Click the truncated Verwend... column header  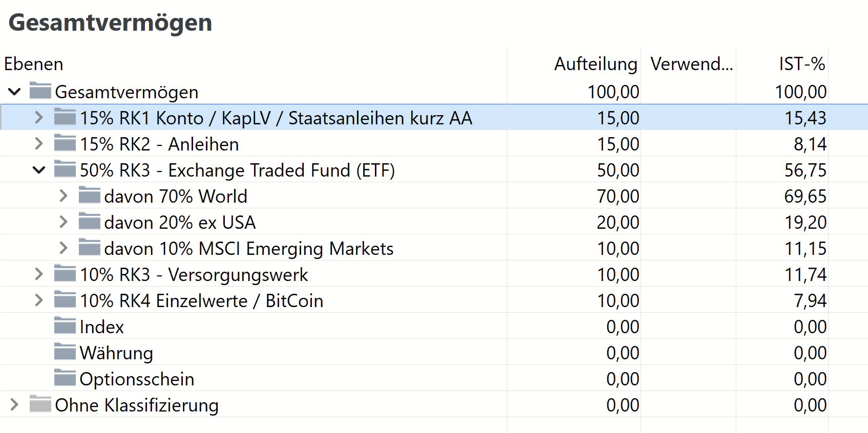point(691,64)
